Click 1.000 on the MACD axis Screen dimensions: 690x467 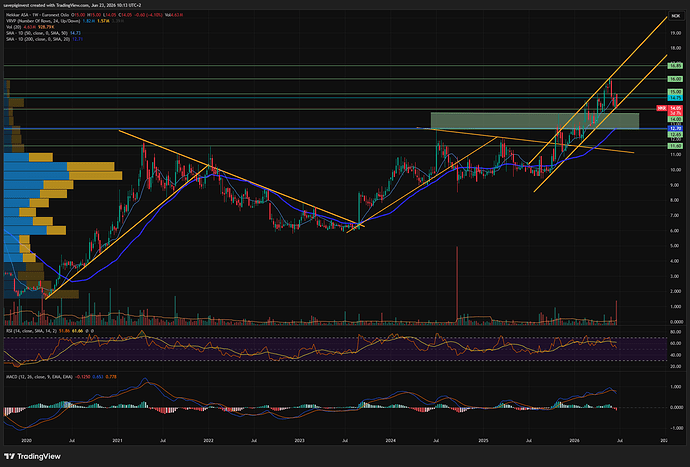[x=676, y=387]
